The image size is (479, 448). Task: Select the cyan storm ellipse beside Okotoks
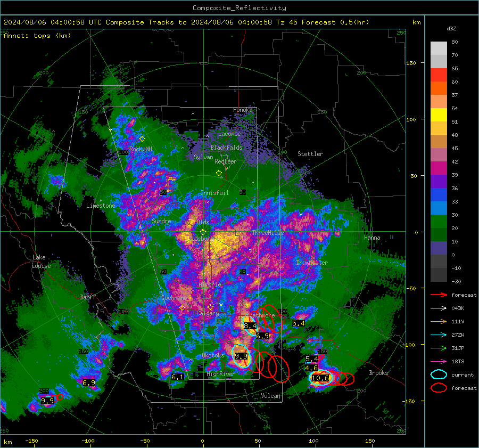point(241,356)
